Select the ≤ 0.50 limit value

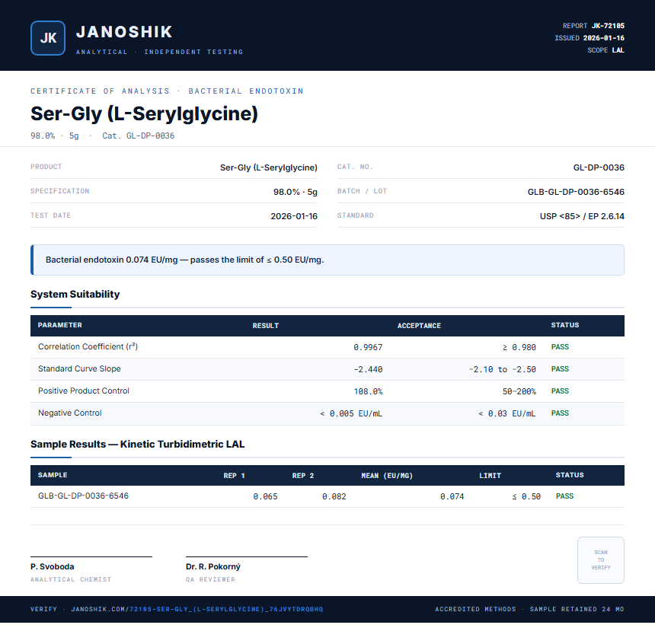coord(526,496)
